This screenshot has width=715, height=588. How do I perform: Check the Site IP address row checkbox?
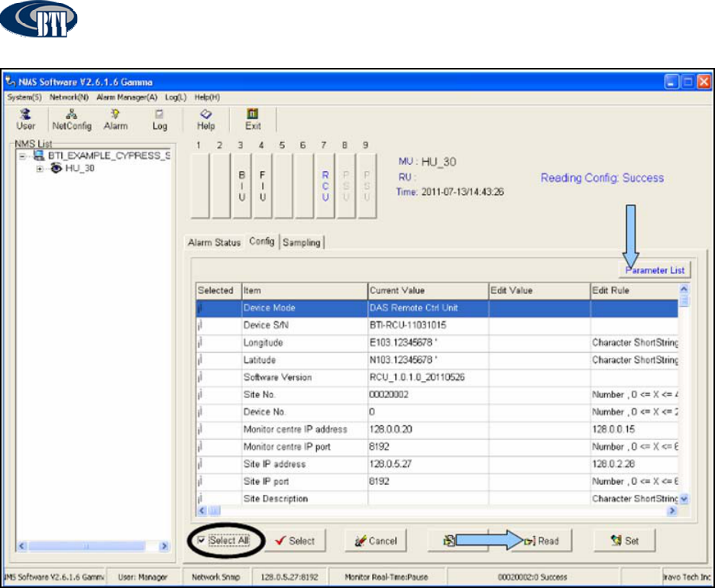click(200, 464)
